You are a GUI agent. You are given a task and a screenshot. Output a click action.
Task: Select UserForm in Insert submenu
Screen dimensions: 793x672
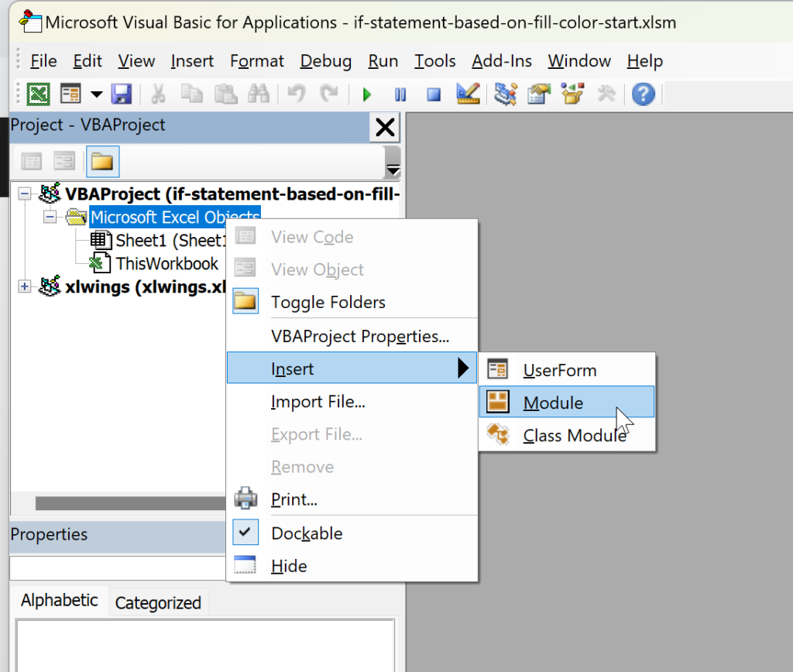pyautogui.click(x=567, y=370)
